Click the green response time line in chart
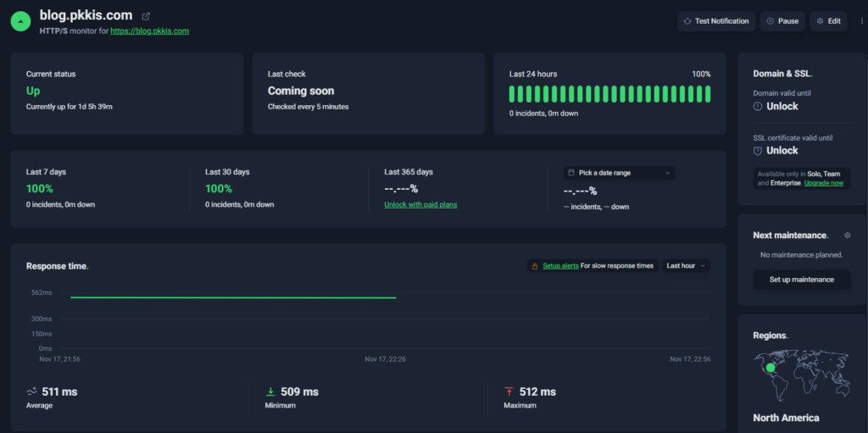 (233, 297)
